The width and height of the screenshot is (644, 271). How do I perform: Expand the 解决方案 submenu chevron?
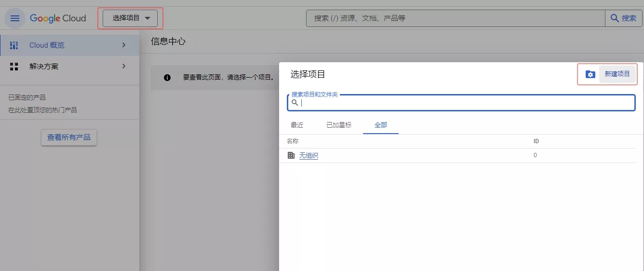pos(124,66)
